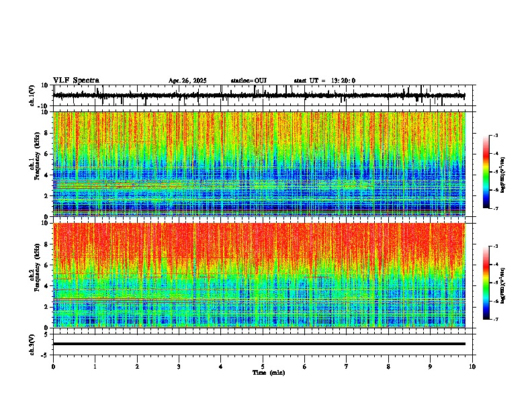Click the ch.2 colorbar '-7' tick label

click(x=496, y=319)
